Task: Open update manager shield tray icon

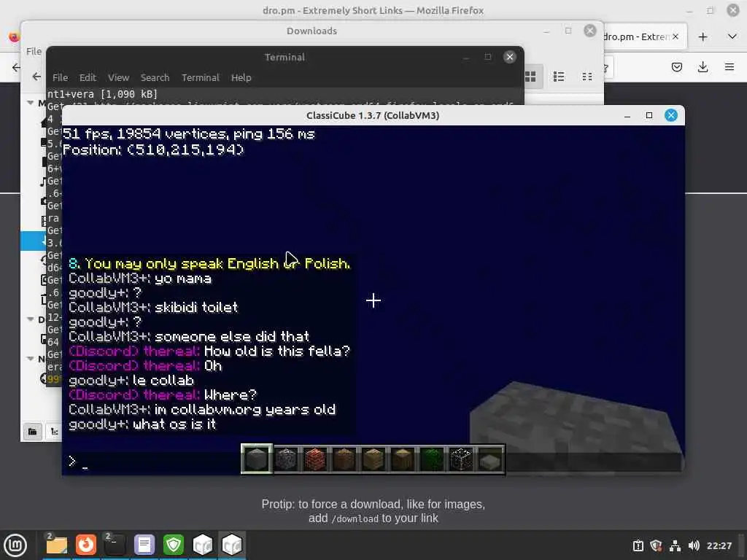Action: coord(656,545)
